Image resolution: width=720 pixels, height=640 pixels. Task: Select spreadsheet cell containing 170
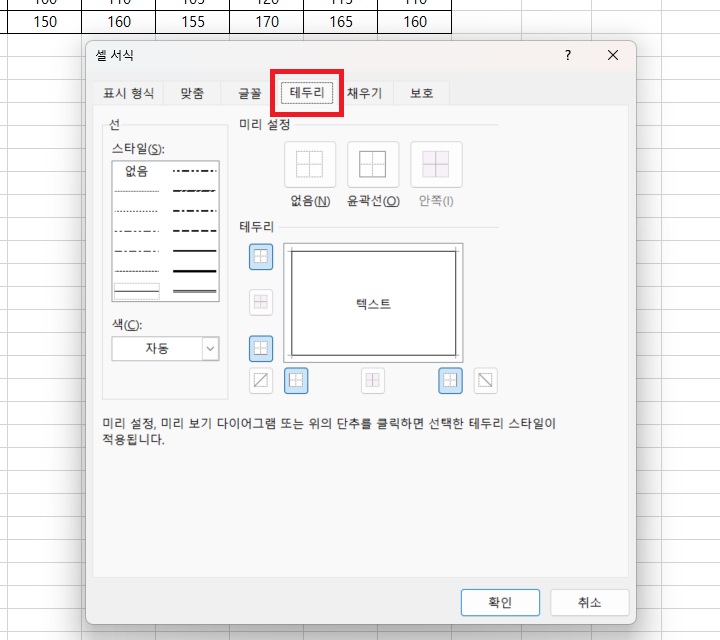pyautogui.click(x=267, y=22)
